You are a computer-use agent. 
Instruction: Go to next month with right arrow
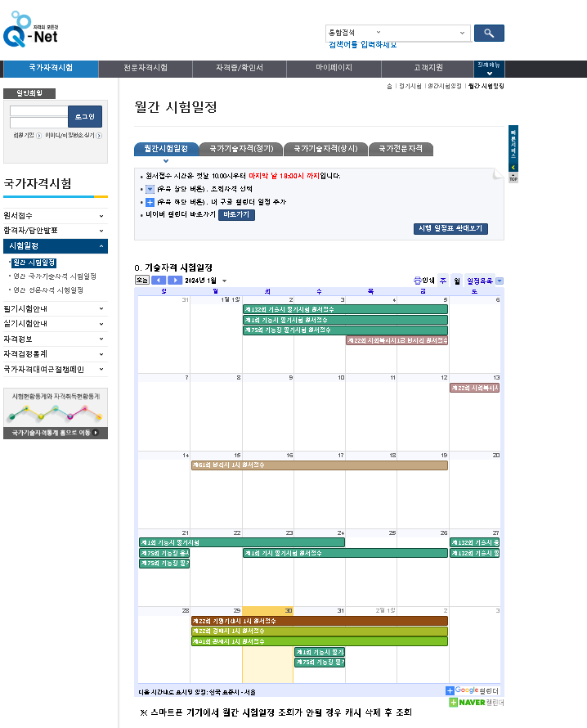[175, 281]
